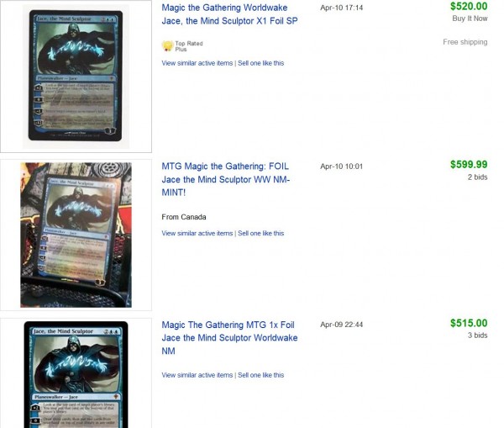This screenshot has width=504, height=428.
Task: Open the 1x Foil Jace Worldwake NM title
Action: tap(229, 337)
